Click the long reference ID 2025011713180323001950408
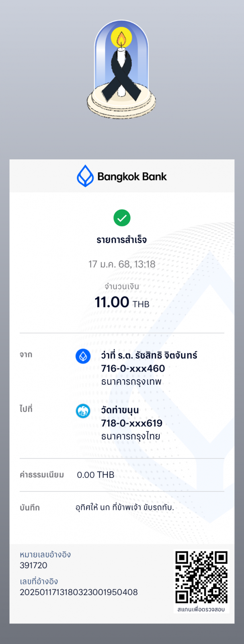This screenshot has height=644, width=244. (79, 592)
